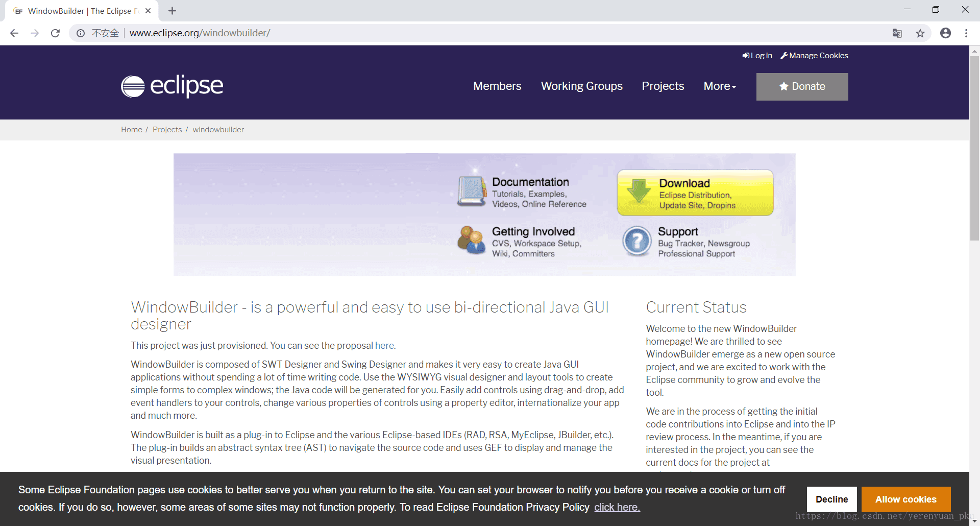The width and height of the screenshot is (980, 526).
Task: Click the site security info icon
Action: pos(81,33)
